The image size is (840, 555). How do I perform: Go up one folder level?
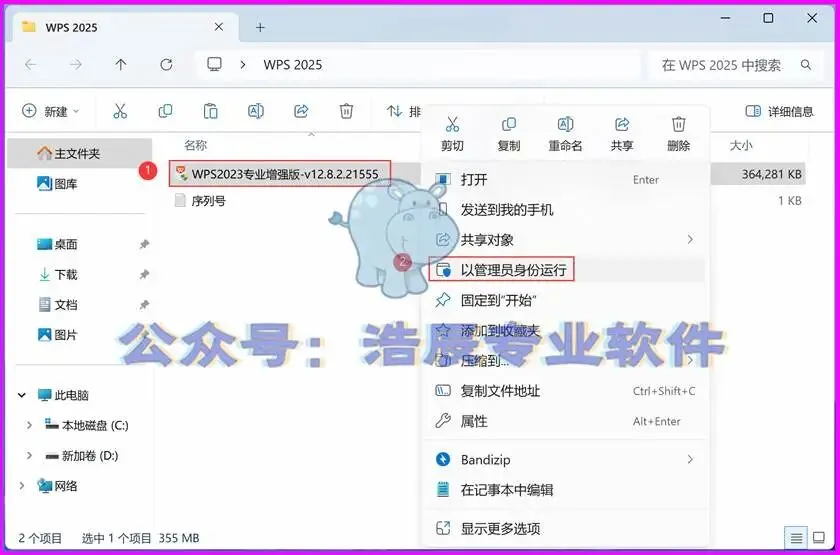pos(121,65)
